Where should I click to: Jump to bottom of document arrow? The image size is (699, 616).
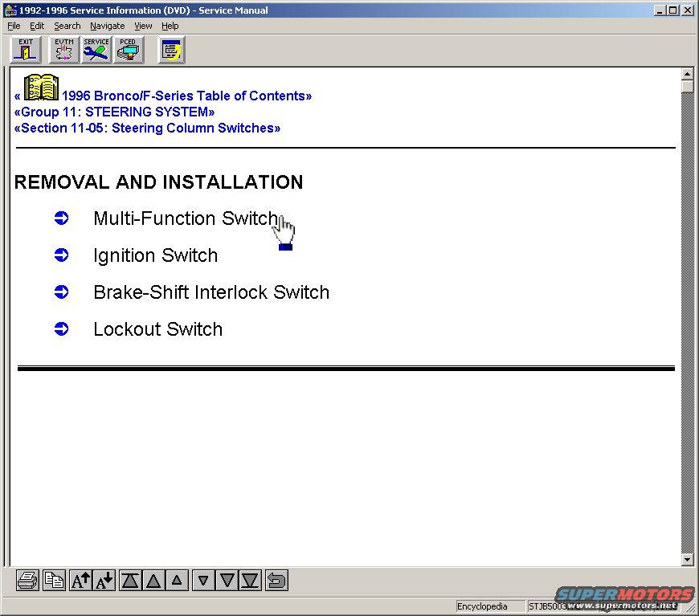tap(251, 581)
